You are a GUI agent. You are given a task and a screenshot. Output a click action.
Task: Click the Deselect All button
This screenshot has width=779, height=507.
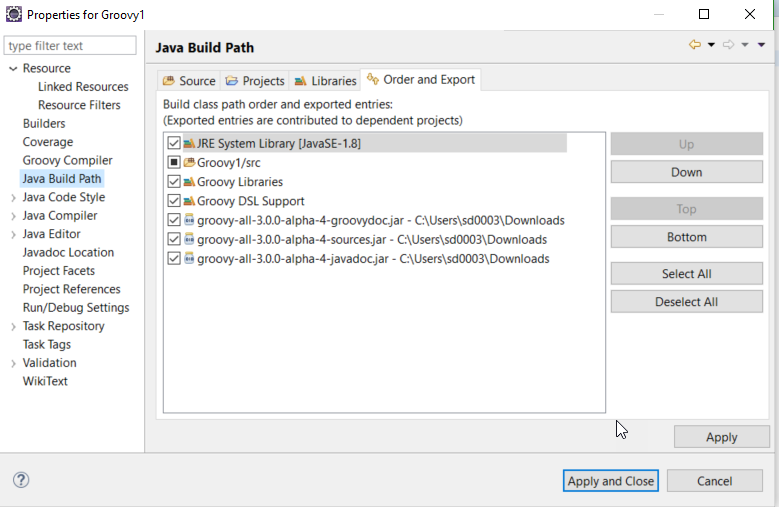686,302
